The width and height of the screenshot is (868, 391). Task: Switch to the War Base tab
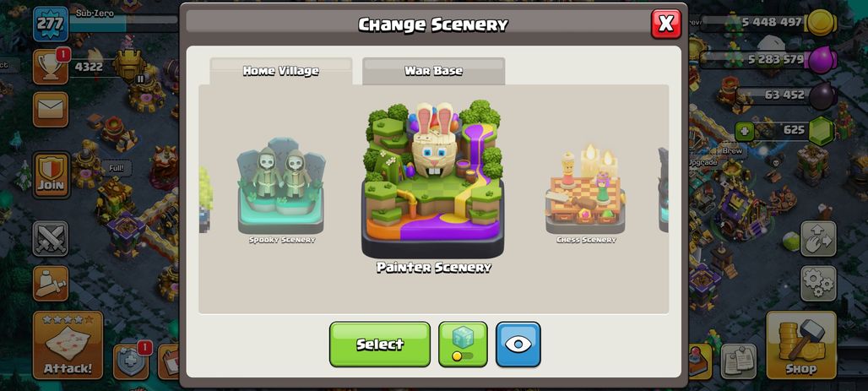pos(433,71)
